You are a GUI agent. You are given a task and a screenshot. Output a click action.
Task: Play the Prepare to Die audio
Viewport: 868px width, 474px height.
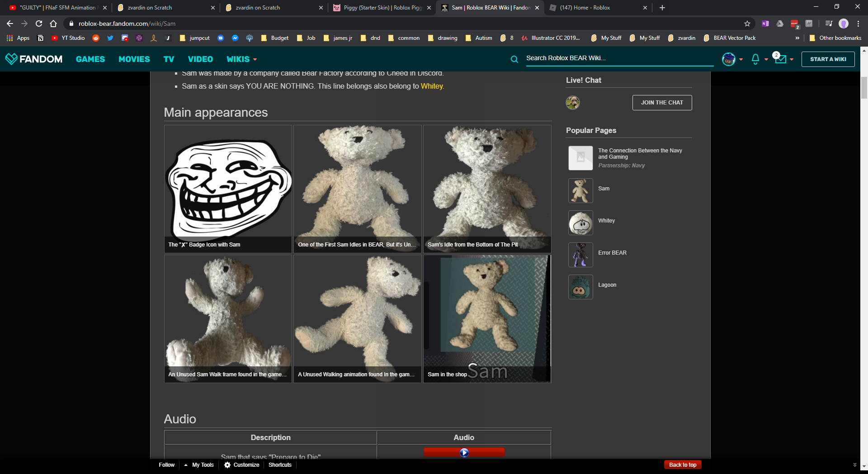[x=464, y=453]
